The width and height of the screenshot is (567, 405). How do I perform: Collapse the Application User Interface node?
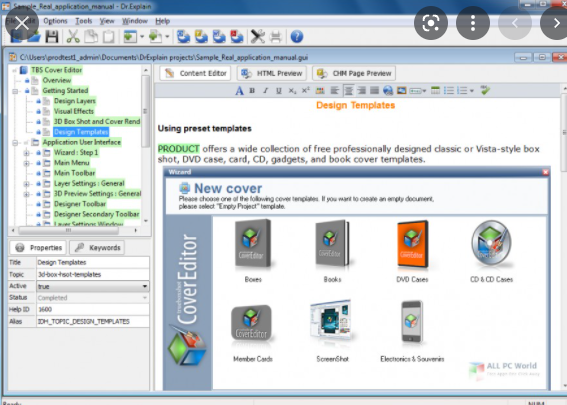15,142
